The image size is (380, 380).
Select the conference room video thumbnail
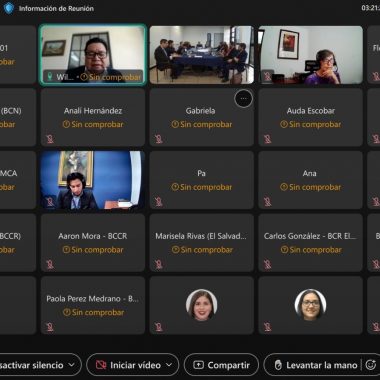pyautogui.click(x=202, y=55)
